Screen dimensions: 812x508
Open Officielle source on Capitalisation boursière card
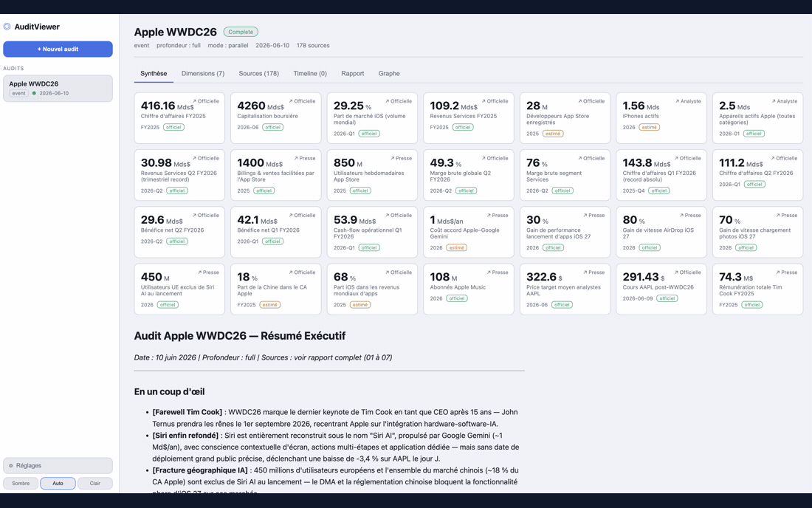(303, 101)
